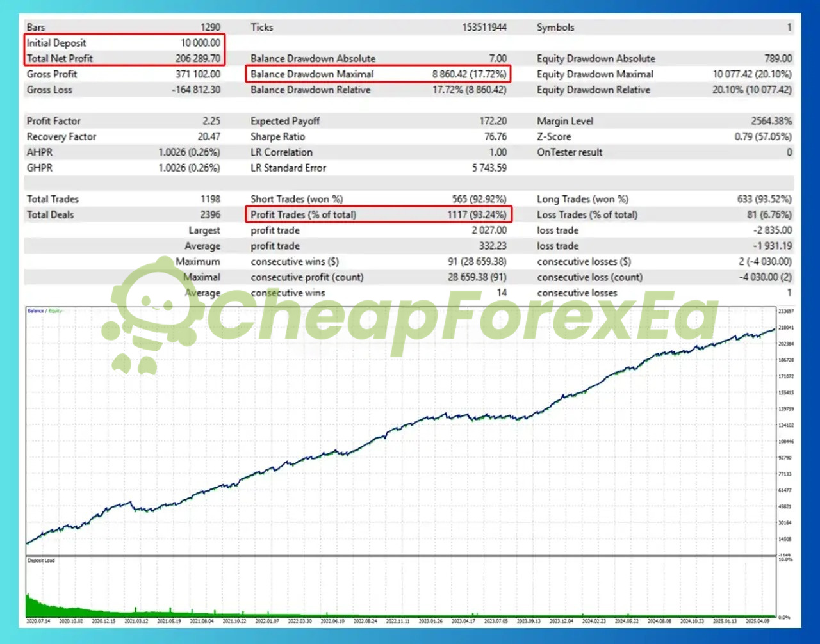Click Balance Drawdown Absolute value 7.00
The height and width of the screenshot is (644, 820).
(x=498, y=58)
